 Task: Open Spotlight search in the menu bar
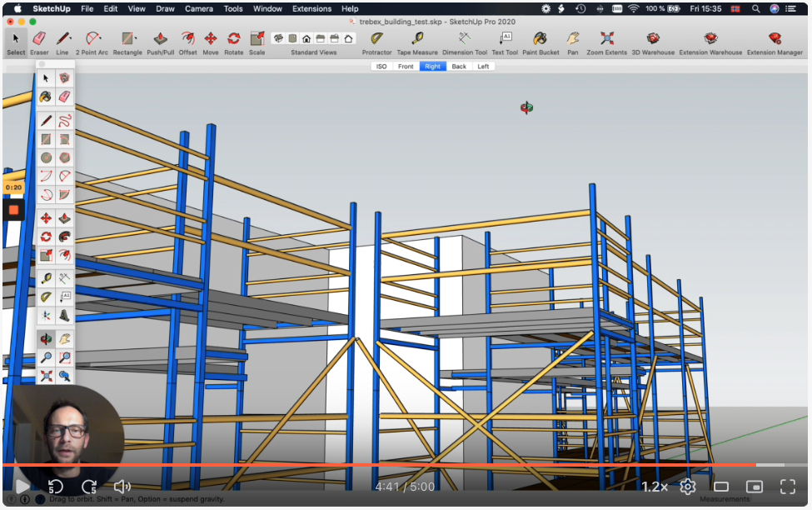(755, 9)
